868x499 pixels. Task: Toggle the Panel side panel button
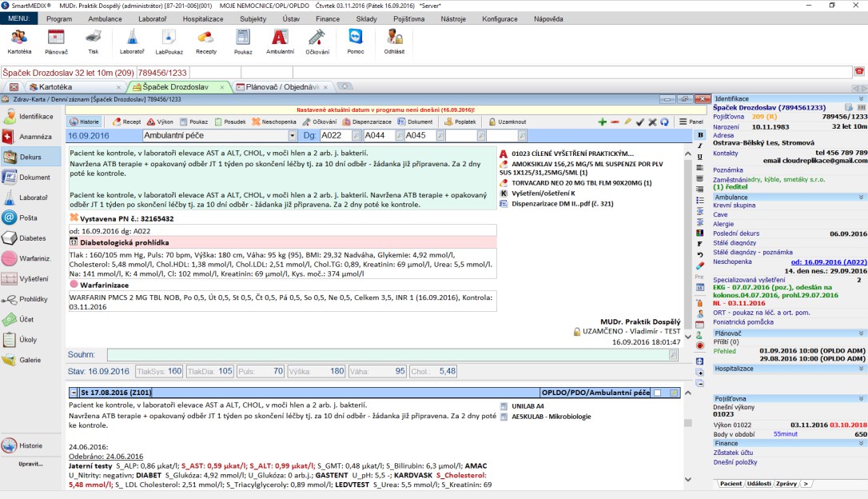691,122
